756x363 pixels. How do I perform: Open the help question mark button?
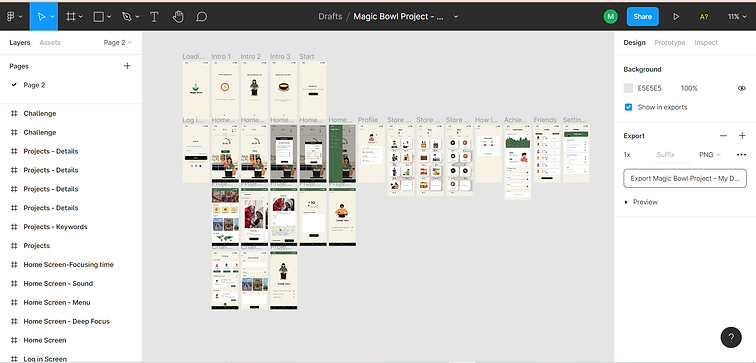pos(731,337)
